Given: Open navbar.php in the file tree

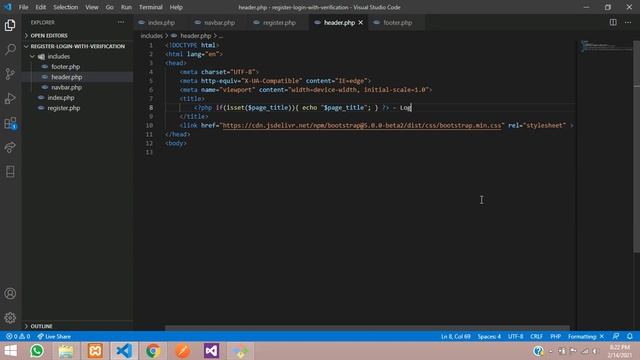Looking at the screenshot, I should (66, 87).
